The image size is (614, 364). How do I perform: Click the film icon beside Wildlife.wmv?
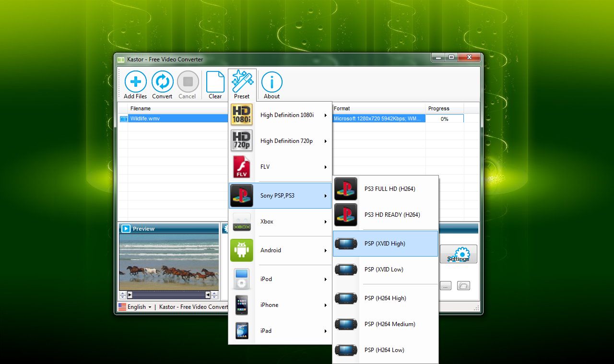123,118
